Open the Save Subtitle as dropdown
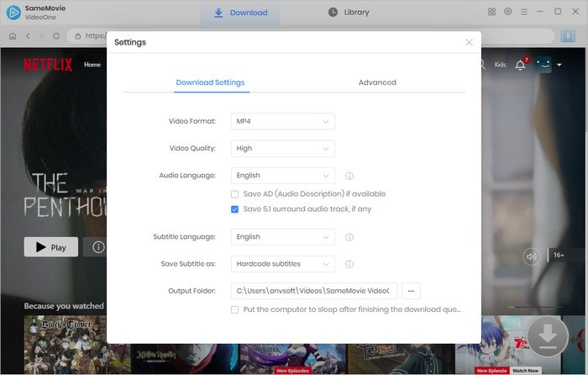The width and height of the screenshot is (588, 375). pos(283,264)
